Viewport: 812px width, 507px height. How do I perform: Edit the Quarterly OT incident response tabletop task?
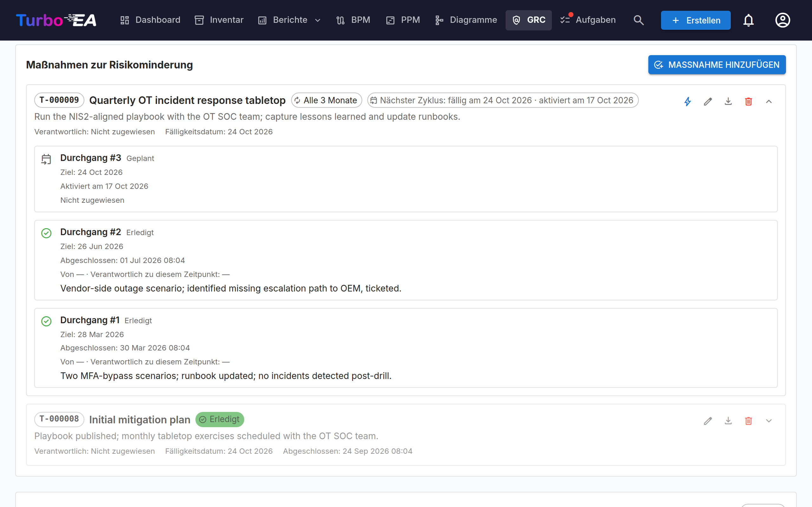click(x=708, y=101)
